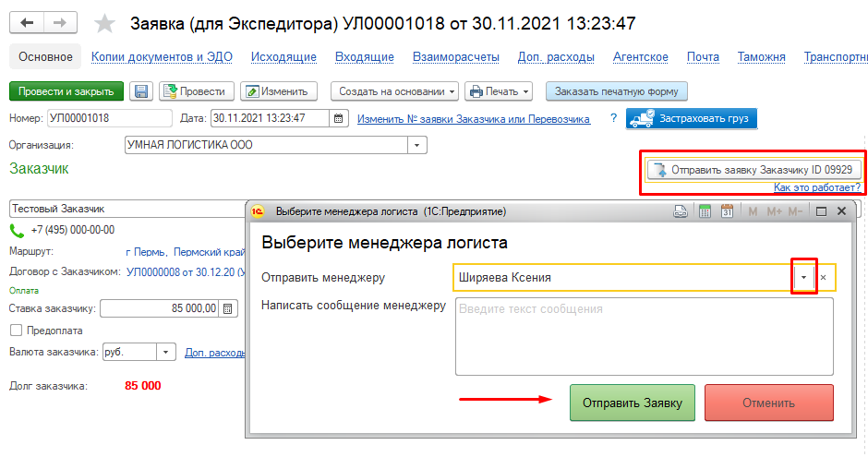Open the Входящие tab
The width and height of the screenshot is (868, 457).
pyautogui.click(x=364, y=57)
